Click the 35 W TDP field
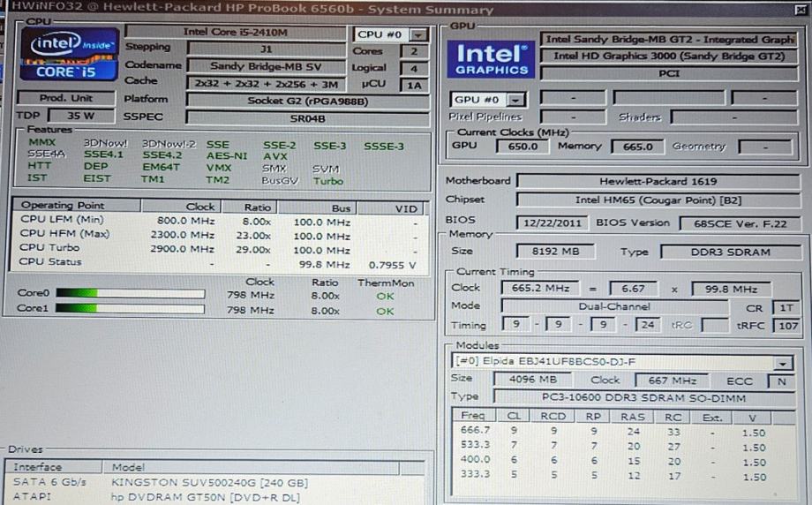Image resolution: width=812 pixels, height=505 pixels. click(81, 116)
